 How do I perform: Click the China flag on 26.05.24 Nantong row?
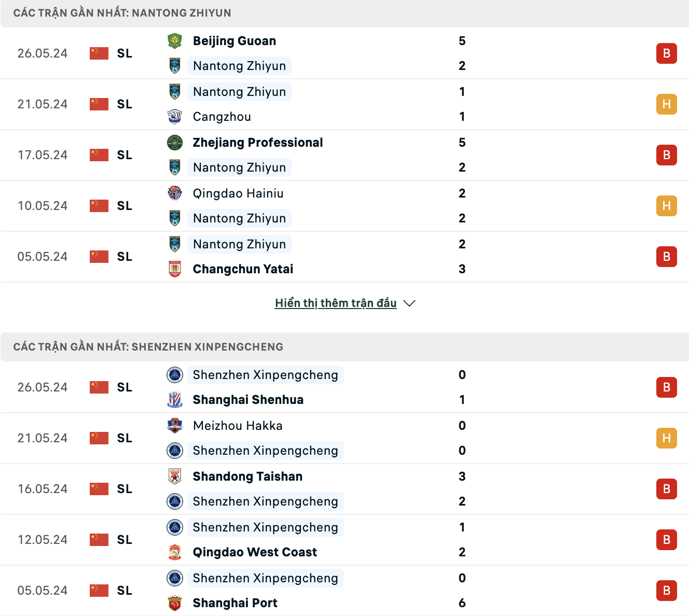(x=99, y=53)
